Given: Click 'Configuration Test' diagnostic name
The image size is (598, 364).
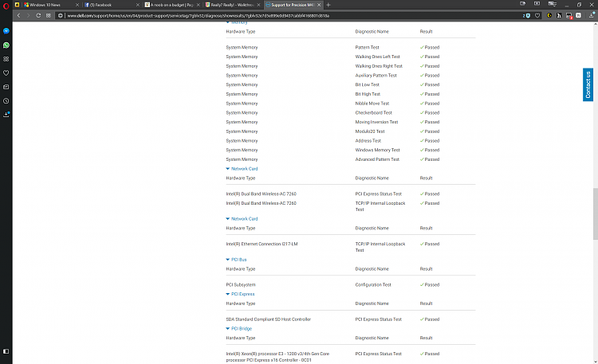Looking at the screenshot, I should click(373, 284).
